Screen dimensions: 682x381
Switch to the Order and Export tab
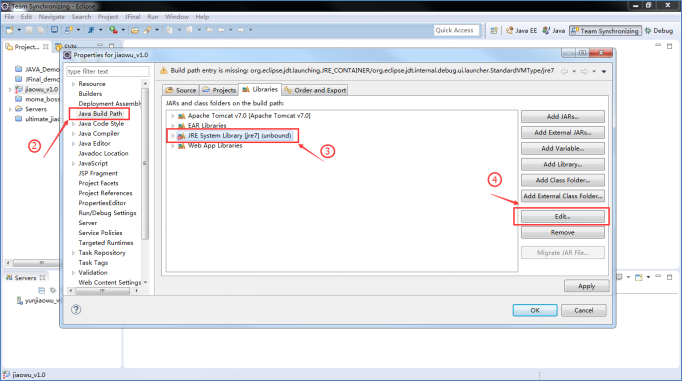point(315,90)
